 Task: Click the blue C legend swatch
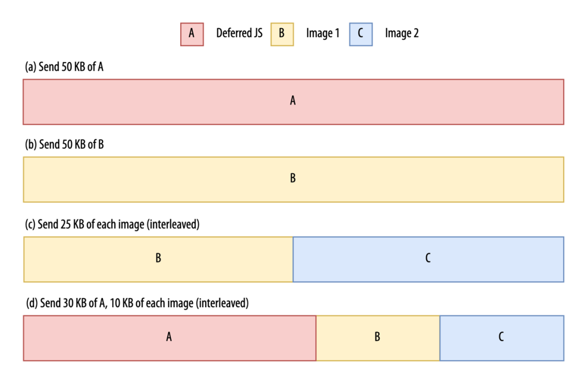[360, 34]
